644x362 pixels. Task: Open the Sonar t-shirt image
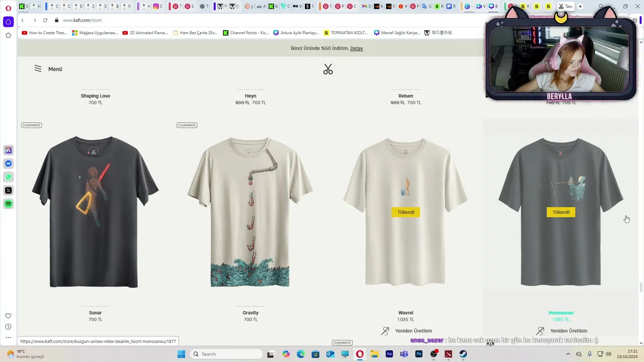pos(95,211)
